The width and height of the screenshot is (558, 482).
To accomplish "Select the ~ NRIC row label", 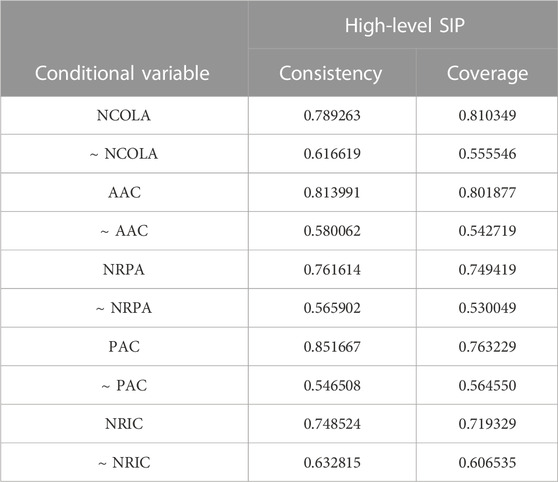I will point(124,463).
